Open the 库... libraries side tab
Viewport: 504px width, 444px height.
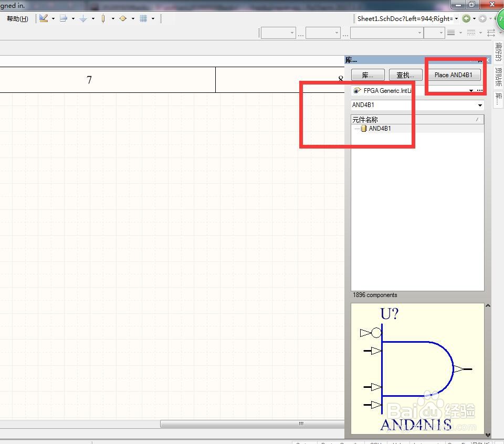pos(498,99)
